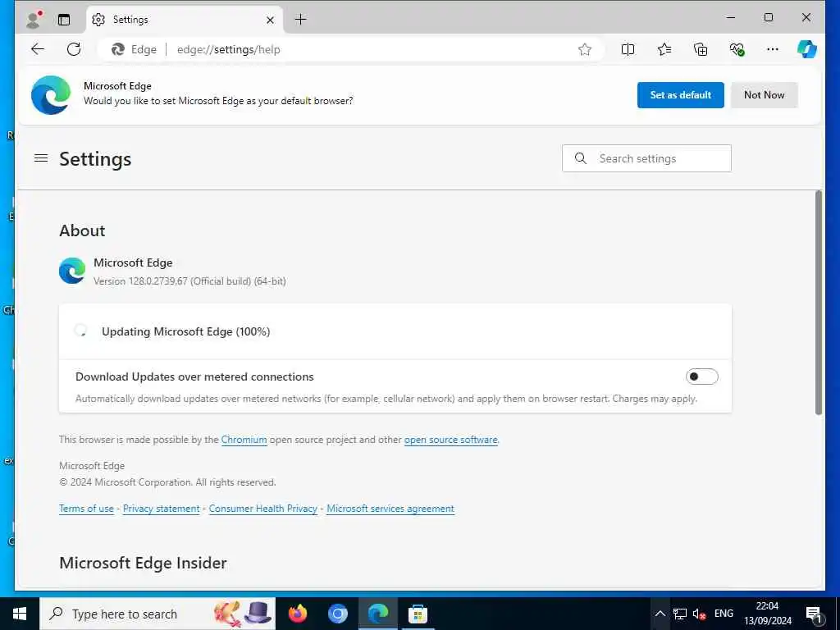This screenshot has width=840, height=630.
Task: Add this page to favorites star icon
Action: click(584, 49)
